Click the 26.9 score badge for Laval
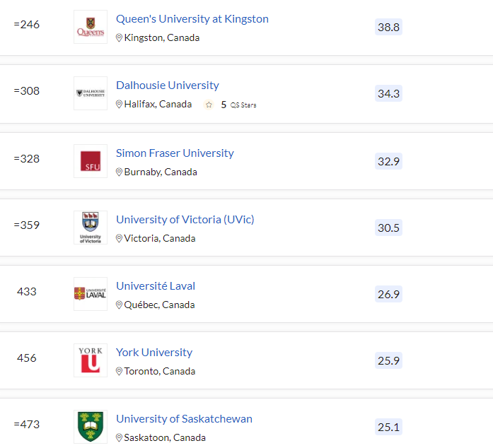The height and width of the screenshot is (448, 493). (x=388, y=294)
